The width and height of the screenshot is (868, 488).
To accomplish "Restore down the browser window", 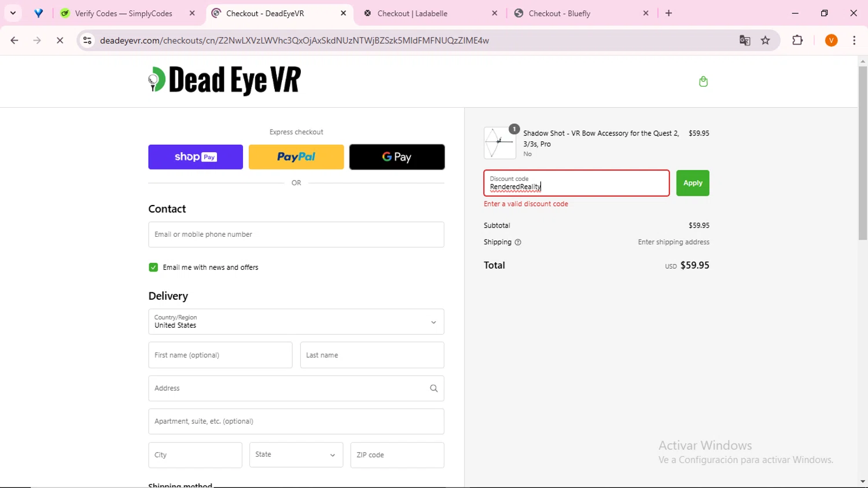I will [x=824, y=13].
